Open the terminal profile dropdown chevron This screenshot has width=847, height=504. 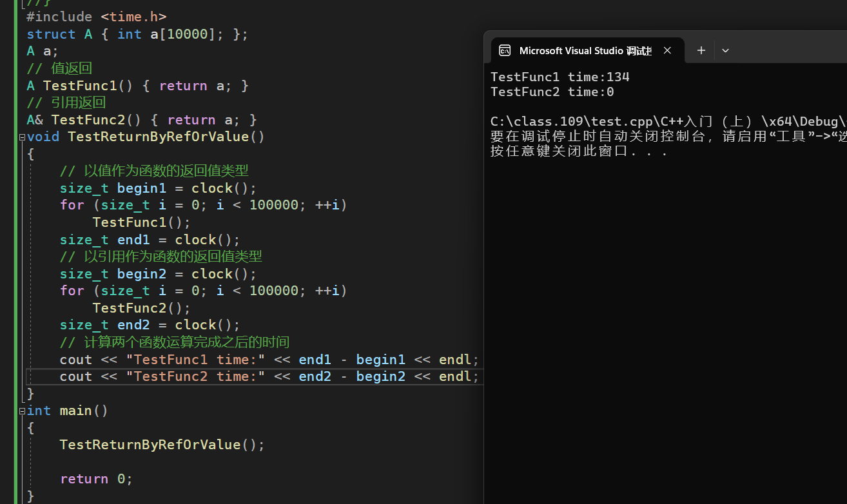(725, 50)
